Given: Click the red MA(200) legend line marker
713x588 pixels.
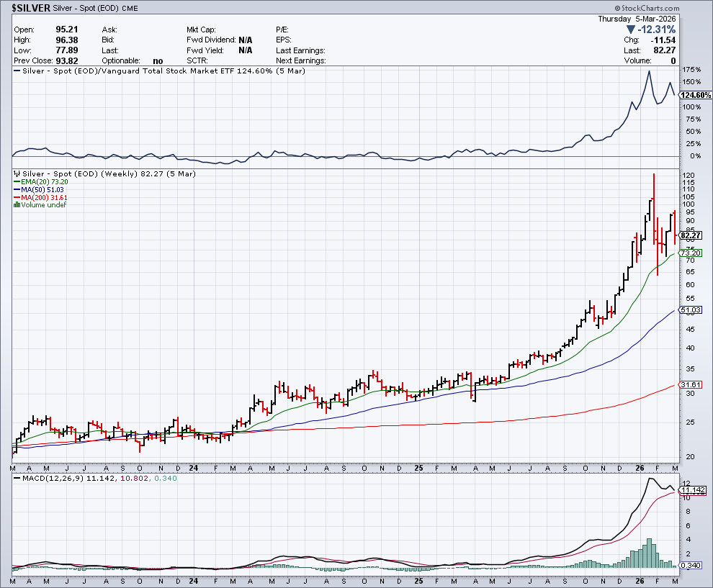Looking at the screenshot, I should point(17,197).
